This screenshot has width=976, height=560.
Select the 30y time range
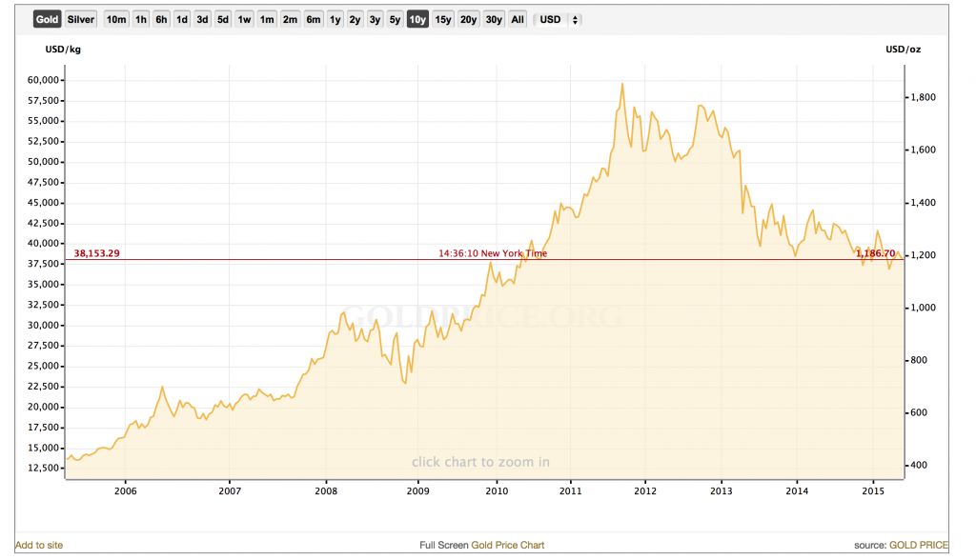[494, 19]
